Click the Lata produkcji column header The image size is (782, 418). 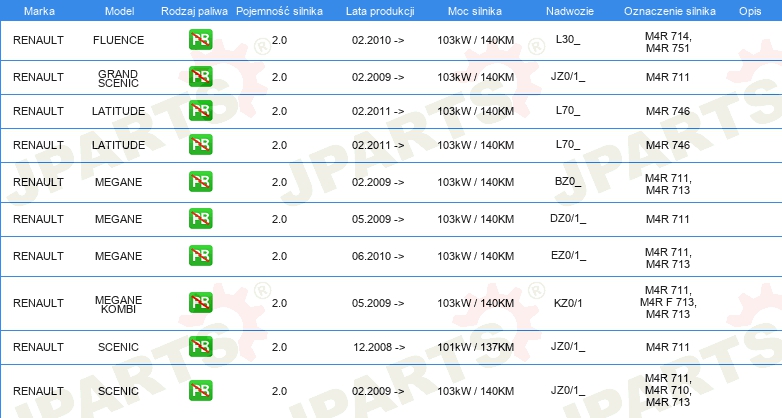click(x=380, y=11)
